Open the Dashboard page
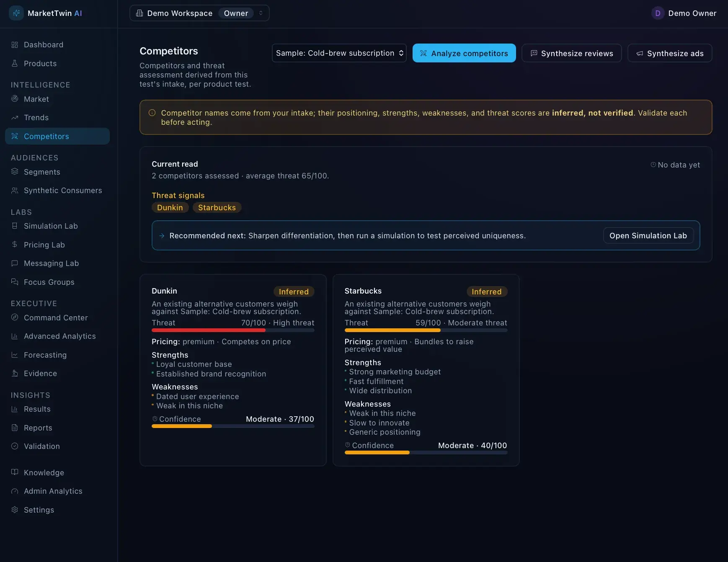Viewport: 728px width, 562px height. (57, 45)
